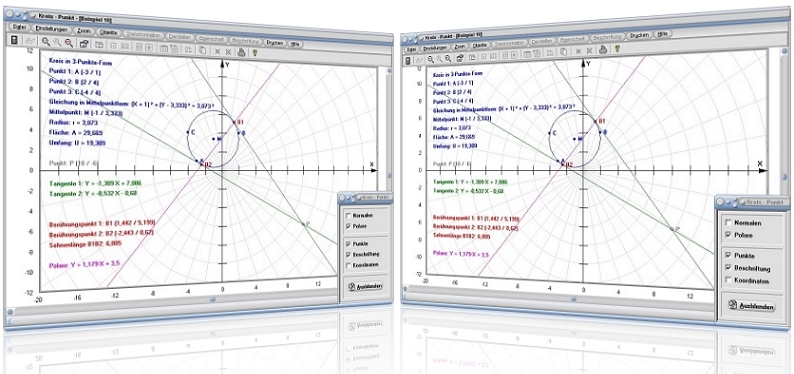Open the Zoom menu in left window
The image size is (794, 374).
click(83, 31)
